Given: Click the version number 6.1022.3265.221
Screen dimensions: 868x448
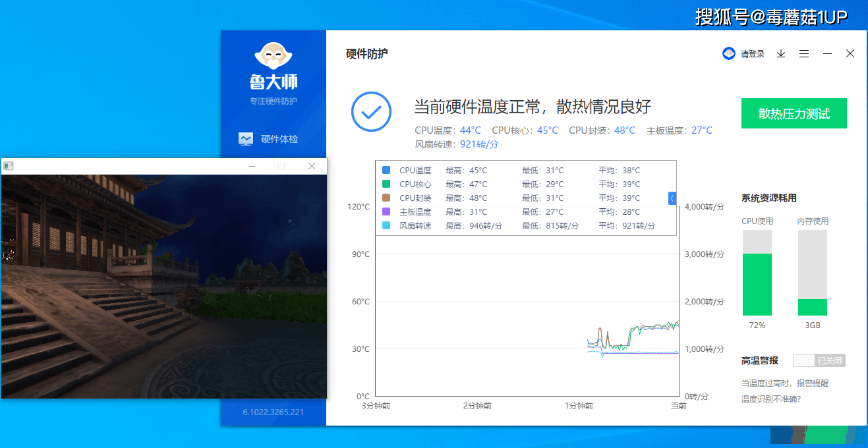Looking at the screenshot, I should coord(273,412).
